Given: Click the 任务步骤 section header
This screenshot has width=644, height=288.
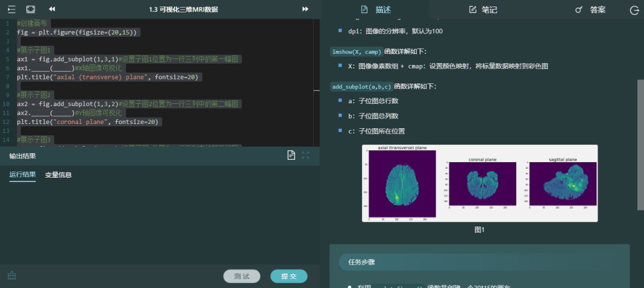Looking at the screenshot, I should (x=361, y=262).
